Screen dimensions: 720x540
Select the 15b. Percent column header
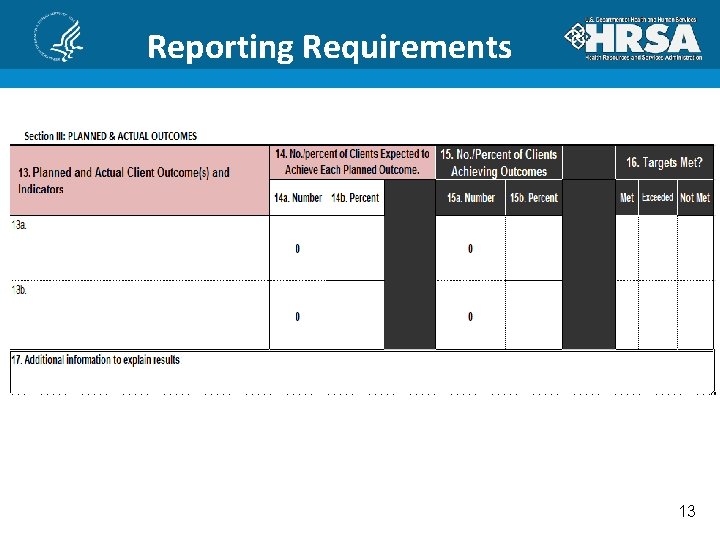(x=534, y=198)
